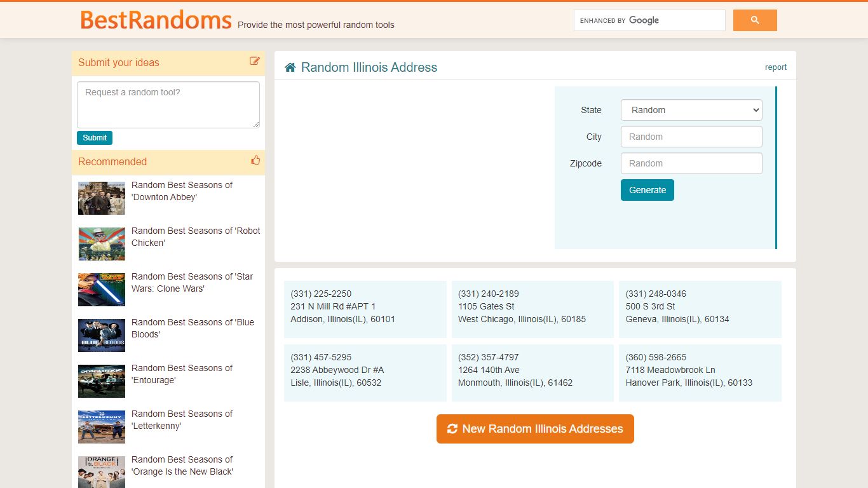This screenshot has width=868, height=488.
Task: Open Random Best Seasons of 'Letterkenny' link
Action: click(x=182, y=420)
